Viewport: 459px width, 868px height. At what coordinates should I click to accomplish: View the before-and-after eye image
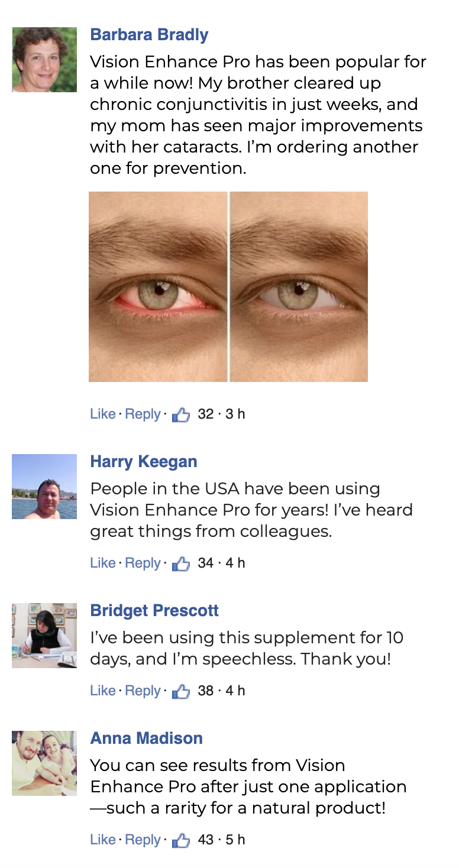pos(228,287)
